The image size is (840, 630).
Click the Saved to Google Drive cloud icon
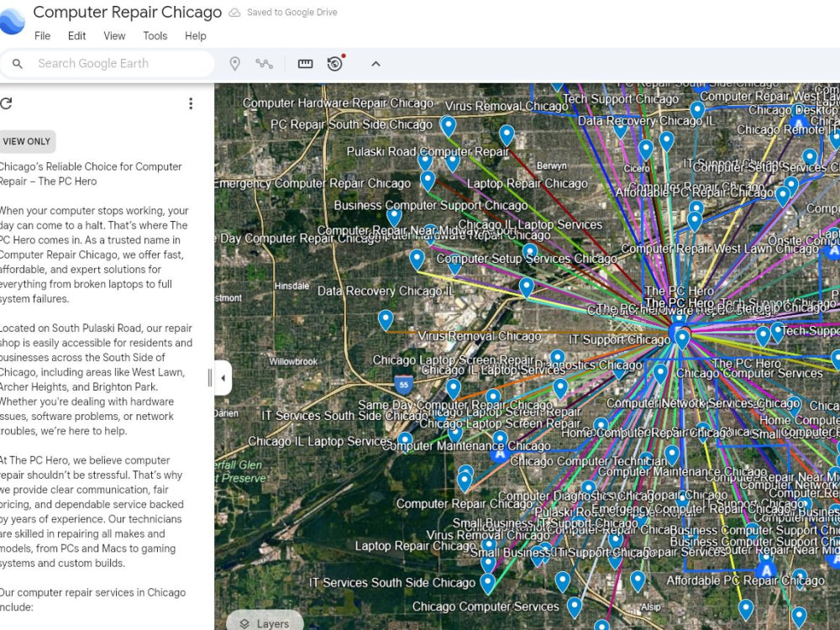234,13
